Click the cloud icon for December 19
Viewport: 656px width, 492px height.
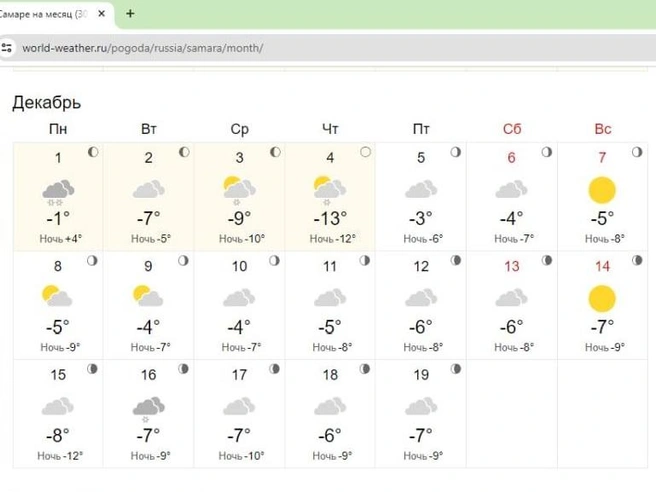[x=421, y=406]
